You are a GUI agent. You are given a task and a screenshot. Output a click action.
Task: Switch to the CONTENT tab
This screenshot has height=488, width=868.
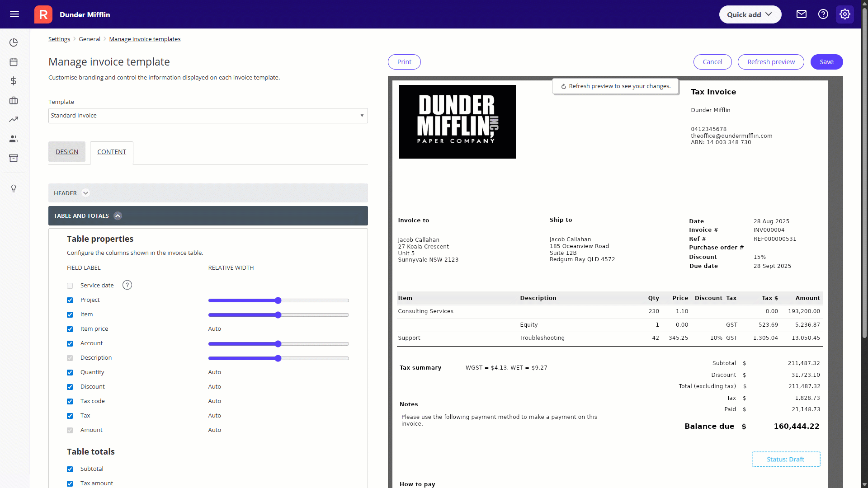coord(112,152)
